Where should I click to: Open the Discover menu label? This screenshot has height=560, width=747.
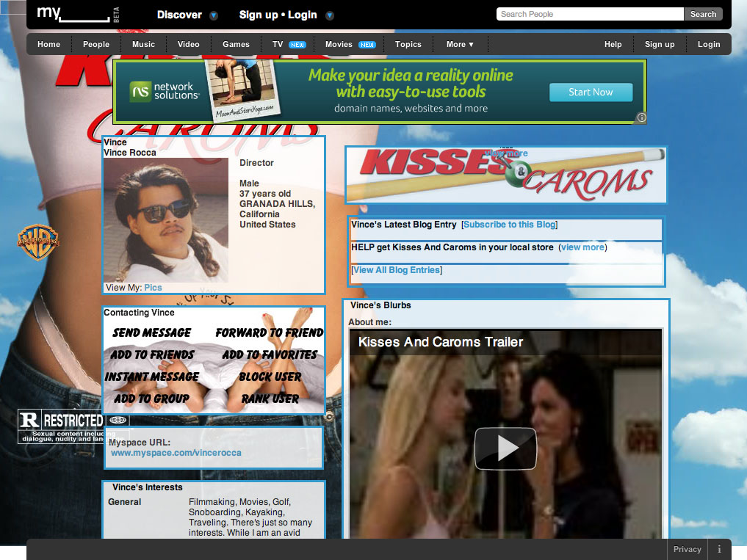click(x=180, y=15)
